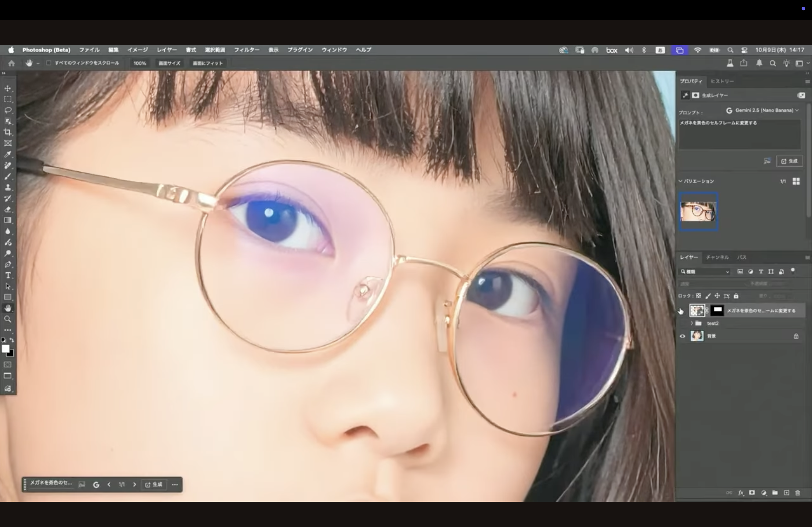Click the trash icon to delete the layer
Viewport: 812px width, 527px height.
pyautogui.click(x=798, y=493)
